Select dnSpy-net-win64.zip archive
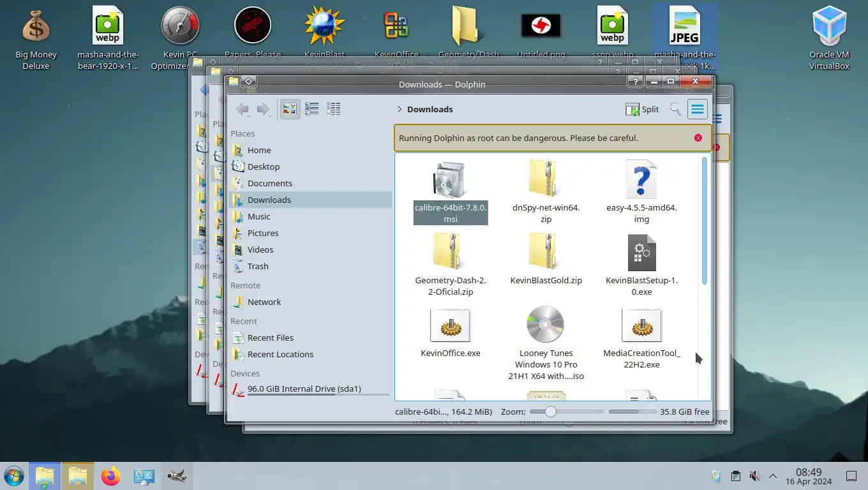This screenshot has height=490, width=868. pyautogui.click(x=546, y=192)
